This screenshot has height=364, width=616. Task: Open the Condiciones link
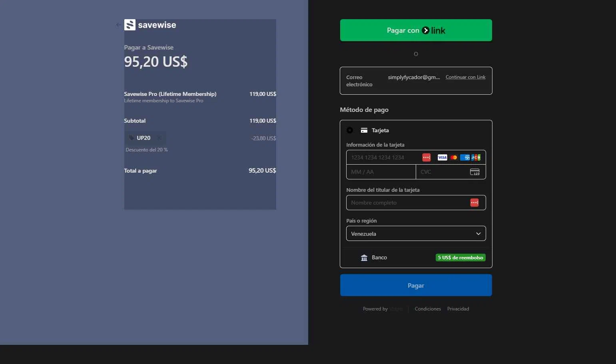428,309
